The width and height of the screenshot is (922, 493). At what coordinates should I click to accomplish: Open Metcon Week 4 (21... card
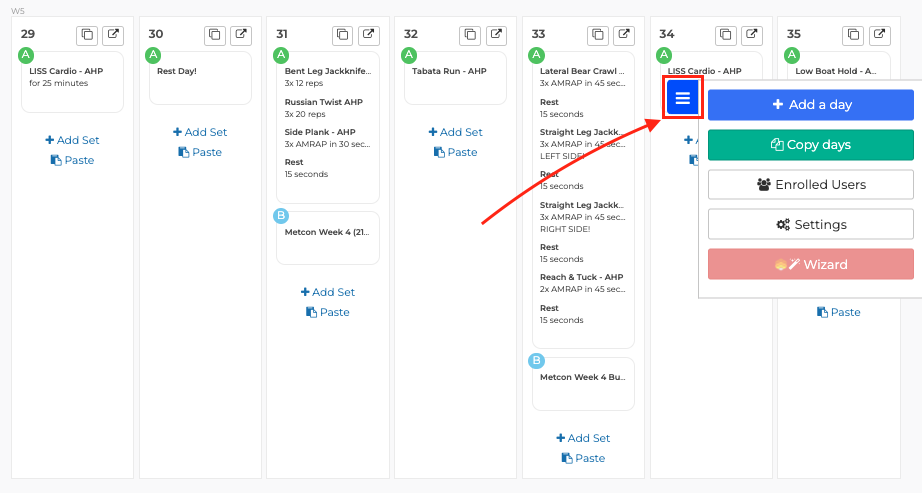click(x=328, y=238)
